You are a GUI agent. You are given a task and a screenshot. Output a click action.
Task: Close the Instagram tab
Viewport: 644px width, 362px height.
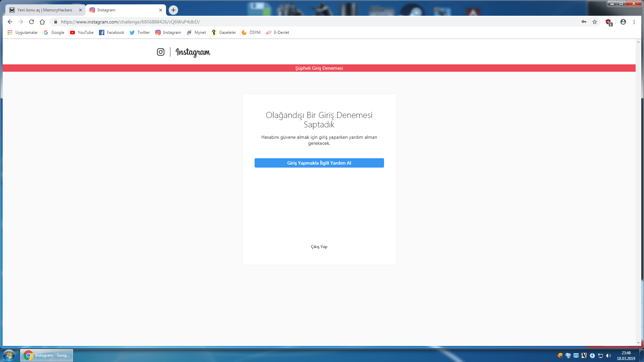161,10
